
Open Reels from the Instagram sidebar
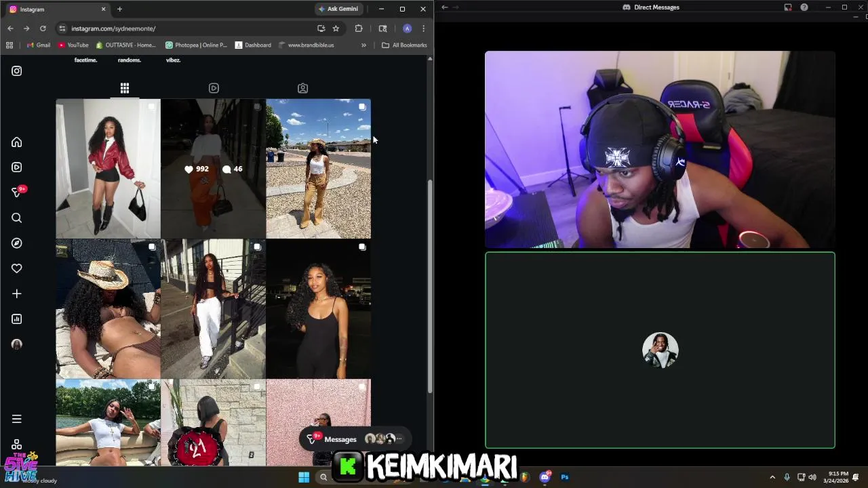pos(17,167)
